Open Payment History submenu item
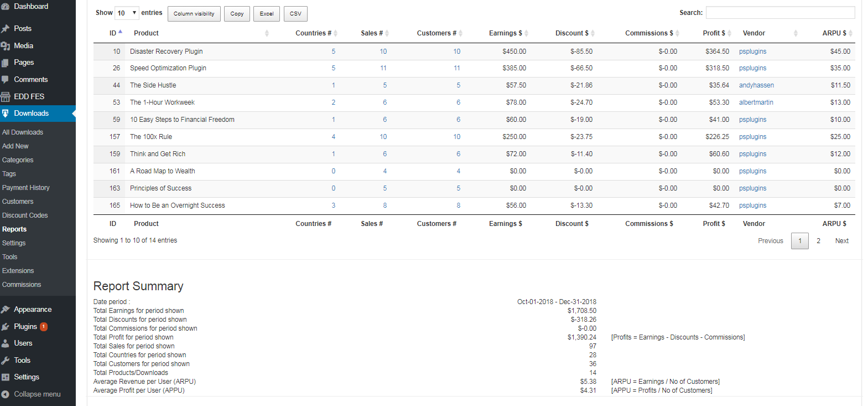This screenshot has width=868, height=406. 26,188
